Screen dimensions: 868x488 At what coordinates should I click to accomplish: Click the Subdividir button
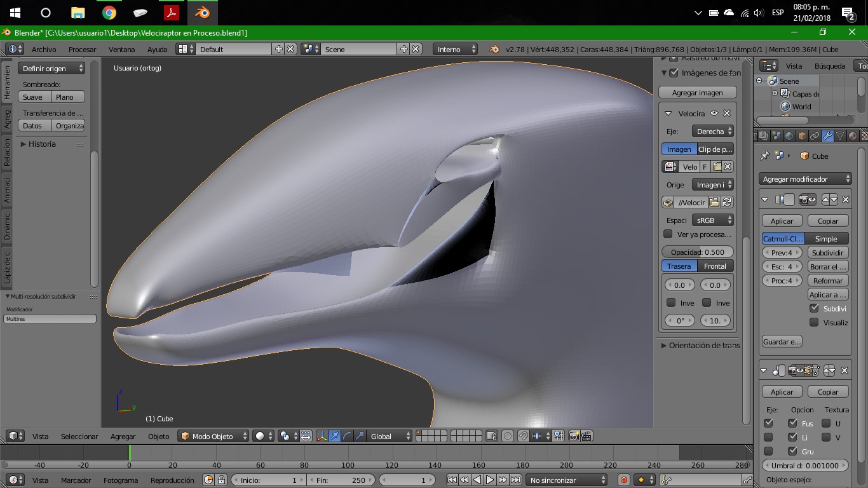[x=827, y=252]
